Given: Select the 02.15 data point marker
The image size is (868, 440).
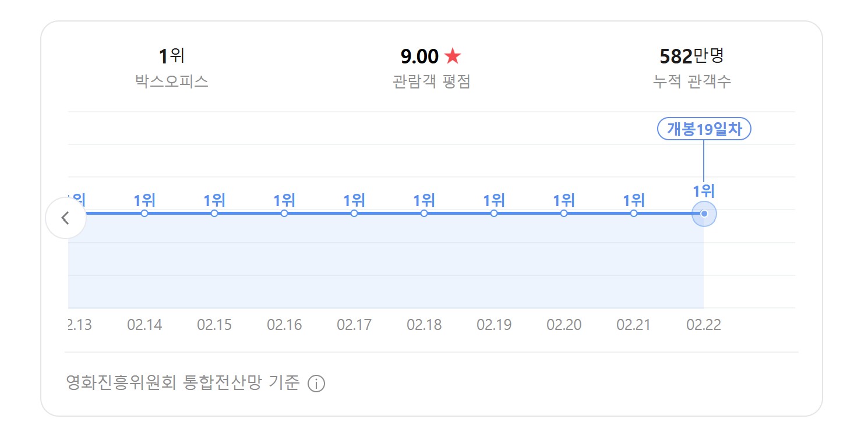Looking at the screenshot, I should click(x=214, y=214).
